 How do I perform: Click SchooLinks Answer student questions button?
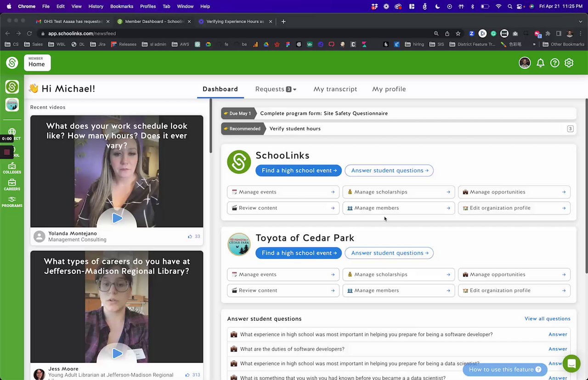(389, 170)
